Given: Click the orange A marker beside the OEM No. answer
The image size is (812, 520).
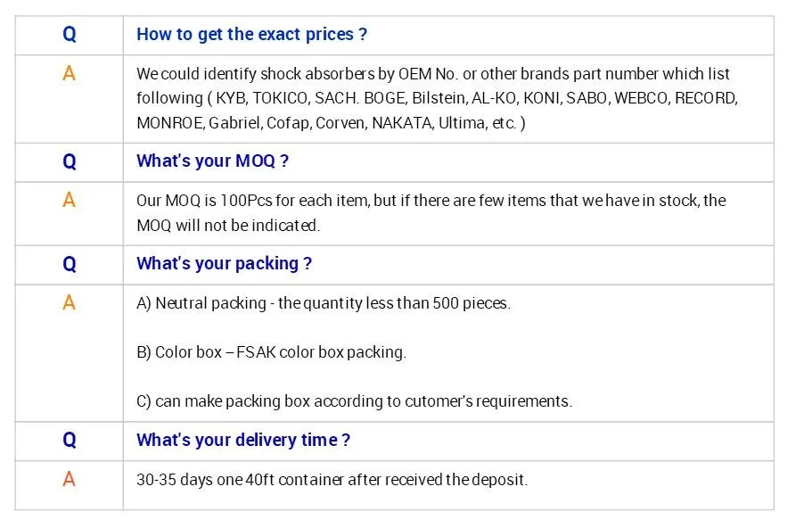Looking at the screenshot, I should (x=70, y=74).
